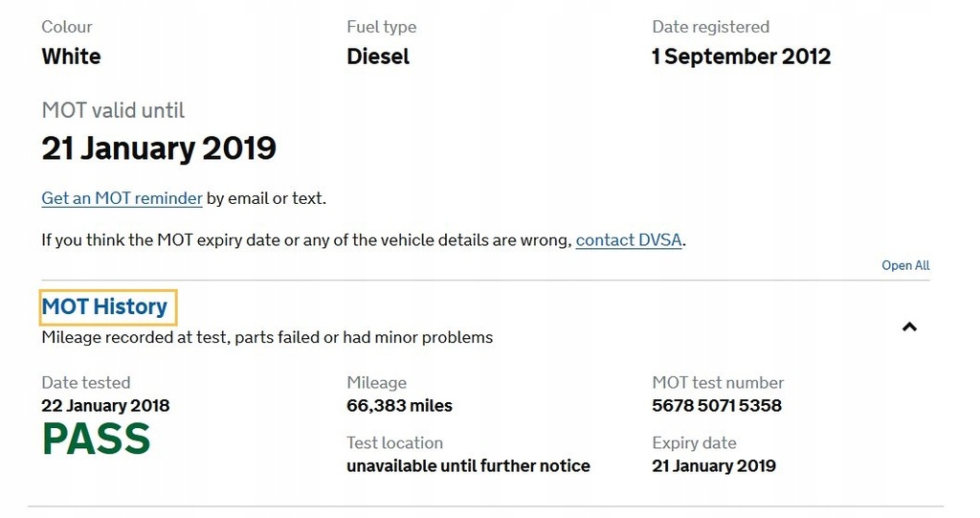Select the 1 September 2012 registration date
This screenshot has height=518, width=980.
pos(742,56)
